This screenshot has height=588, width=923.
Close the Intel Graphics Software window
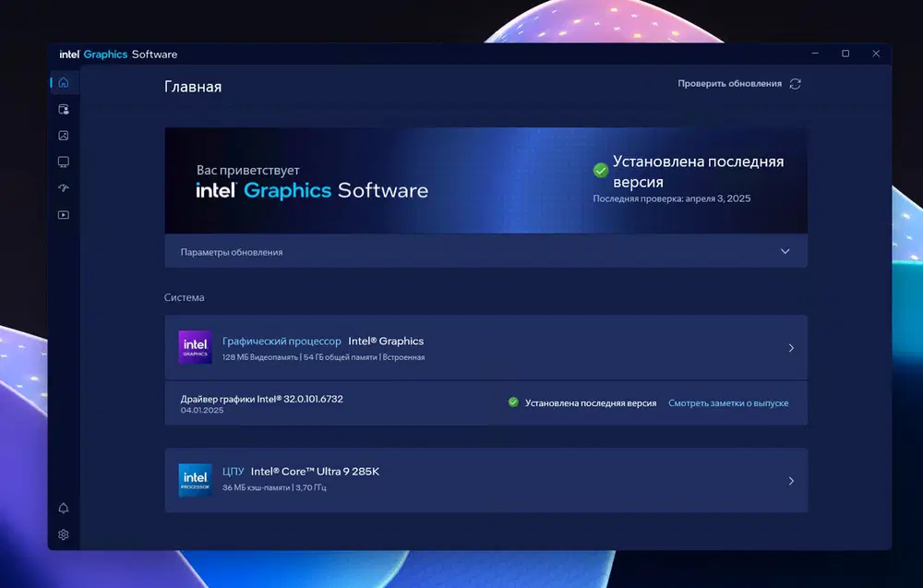click(876, 54)
